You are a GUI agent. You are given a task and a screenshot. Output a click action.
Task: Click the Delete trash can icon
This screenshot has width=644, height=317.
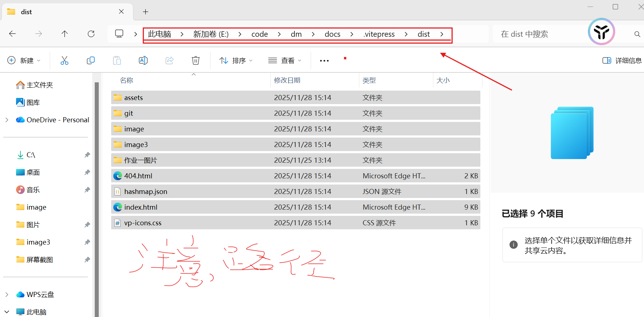pyautogui.click(x=196, y=60)
